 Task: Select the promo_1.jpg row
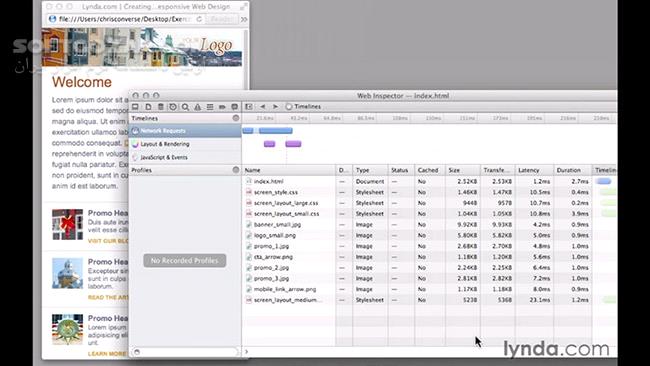tap(429, 246)
